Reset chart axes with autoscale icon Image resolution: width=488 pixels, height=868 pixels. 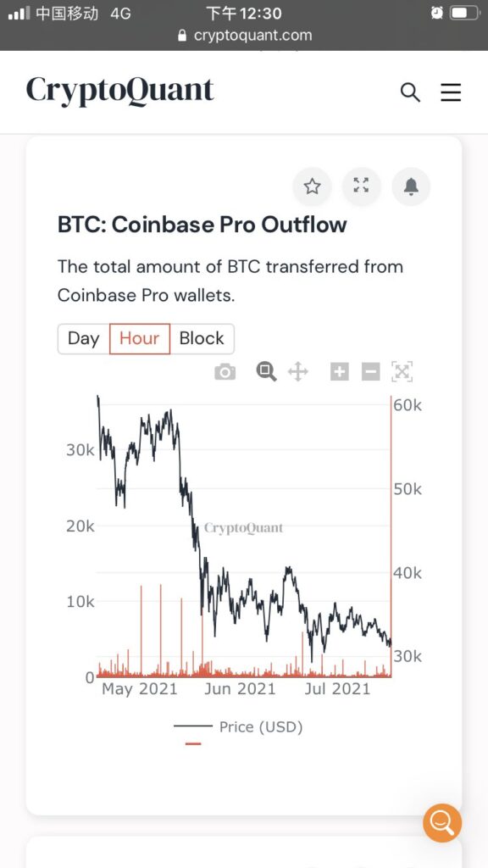[402, 372]
